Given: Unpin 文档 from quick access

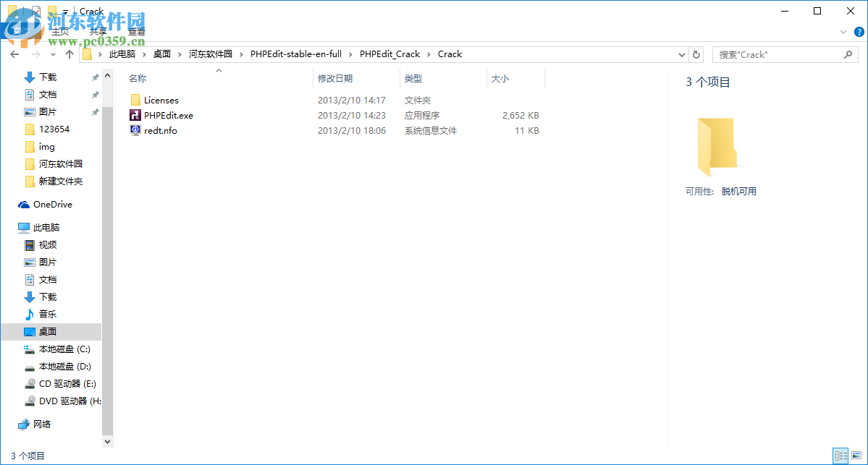Looking at the screenshot, I should pyautogui.click(x=95, y=94).
